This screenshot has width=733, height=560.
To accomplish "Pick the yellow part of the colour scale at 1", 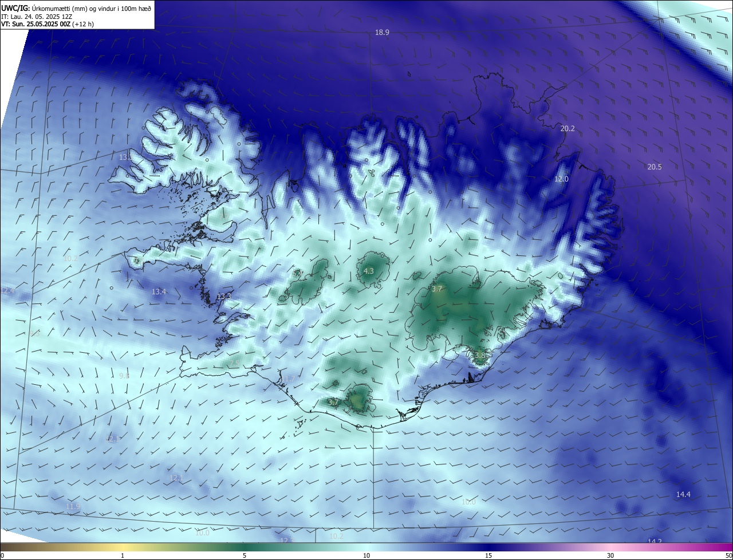I will click(x=123, y=547).
